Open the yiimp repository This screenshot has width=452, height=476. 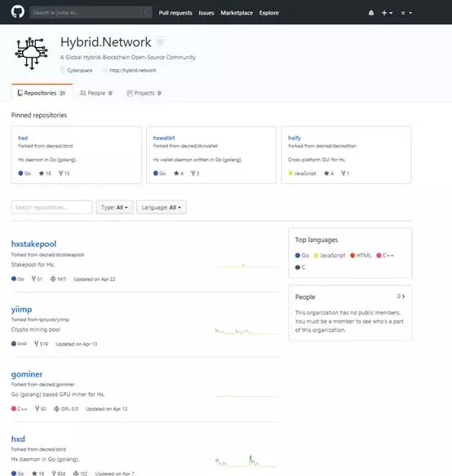[21, 310]
